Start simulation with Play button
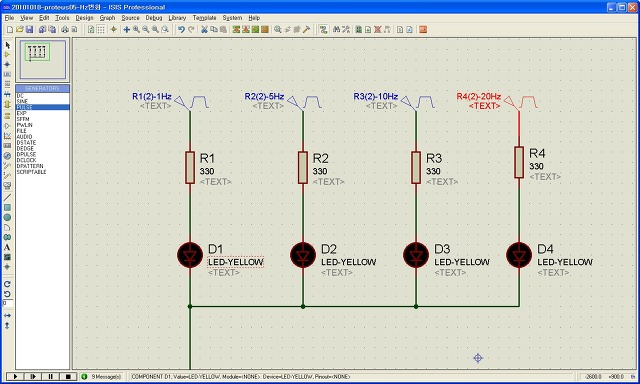This screenshot has height=384, width=640. pyautogui.click(x=15, y=376)
